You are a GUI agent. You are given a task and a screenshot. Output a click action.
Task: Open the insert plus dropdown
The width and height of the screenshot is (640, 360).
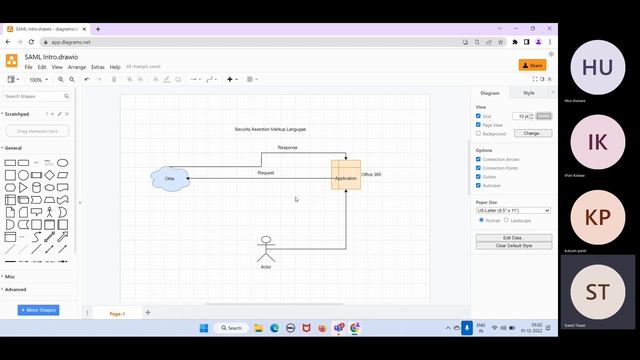tap(232, 80)
